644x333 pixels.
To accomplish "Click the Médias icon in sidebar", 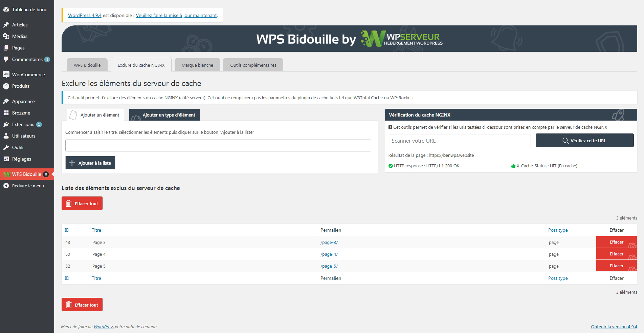I will coord(6,36).
